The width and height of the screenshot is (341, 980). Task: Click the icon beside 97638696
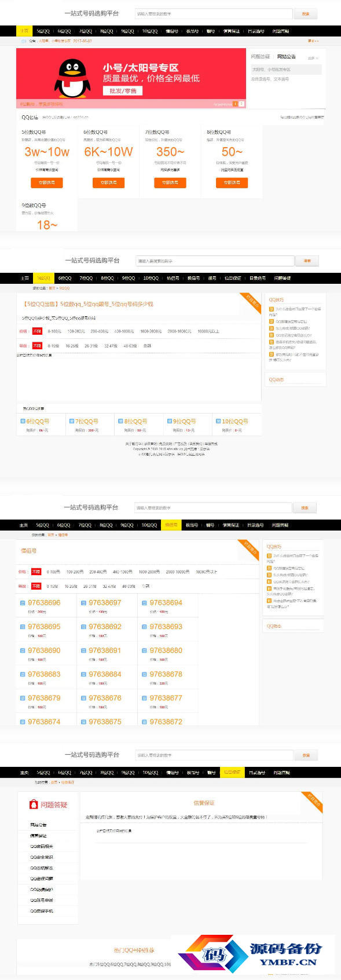coord(23,603)
